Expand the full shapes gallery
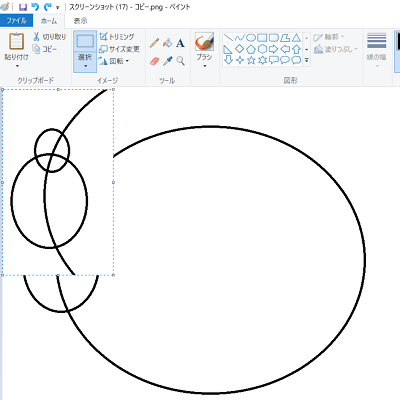400x400 pixels. click(x=307, y=60)
